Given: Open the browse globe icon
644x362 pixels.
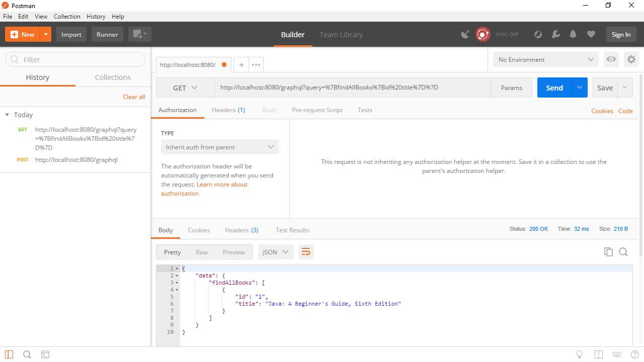Looking at the screenshot, I should (x=538, y=34).
